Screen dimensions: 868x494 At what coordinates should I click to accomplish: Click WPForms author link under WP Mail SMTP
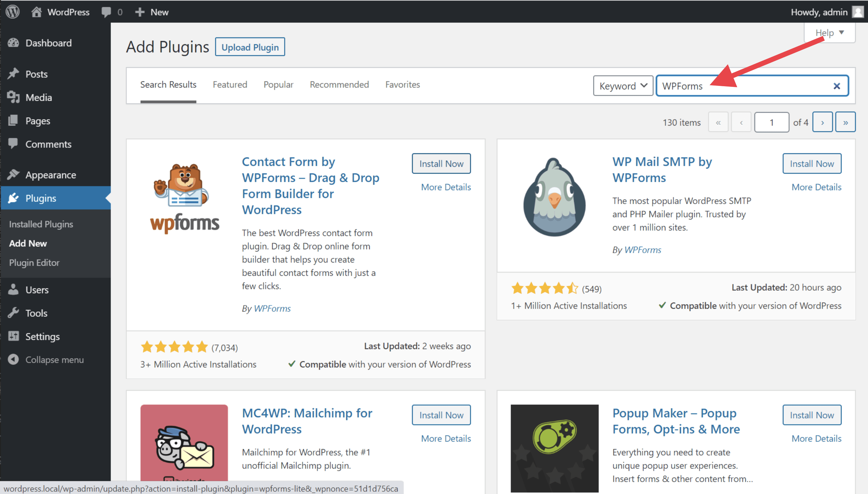(x=643, y=249)
